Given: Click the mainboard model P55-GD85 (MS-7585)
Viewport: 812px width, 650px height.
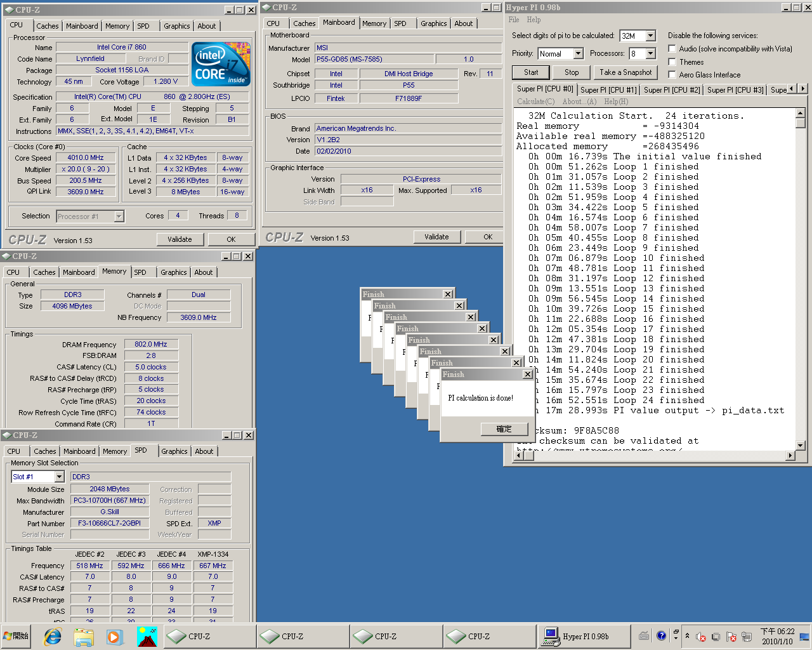Looking at the screenshot, I should [x=374, y=59].
